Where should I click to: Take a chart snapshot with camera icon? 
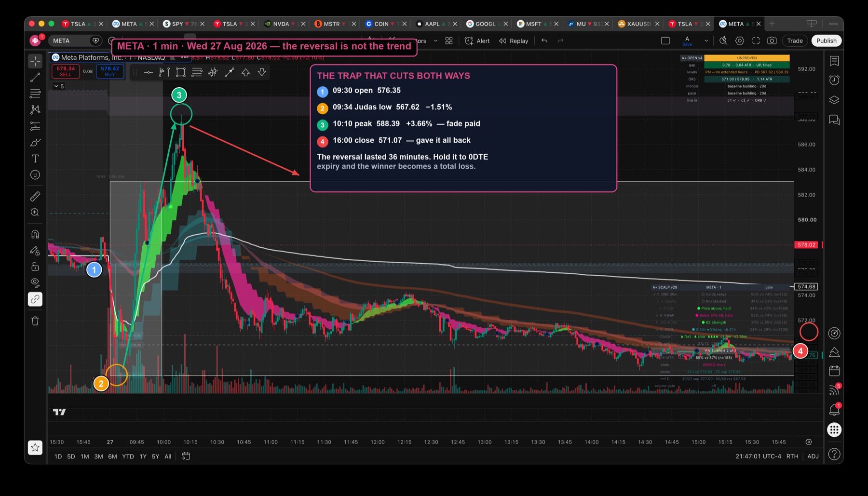coord(772,41)
